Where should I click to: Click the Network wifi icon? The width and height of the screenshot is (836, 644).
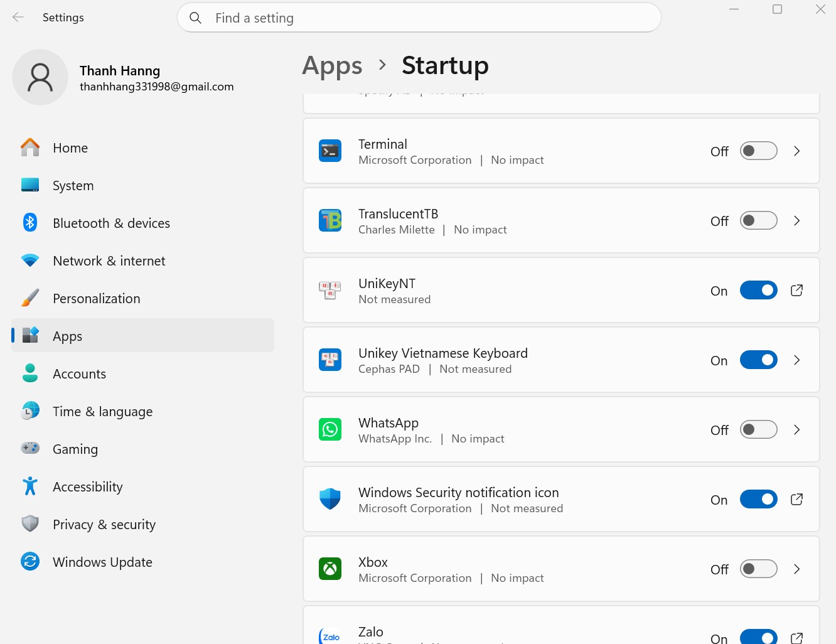click(30, 260)
